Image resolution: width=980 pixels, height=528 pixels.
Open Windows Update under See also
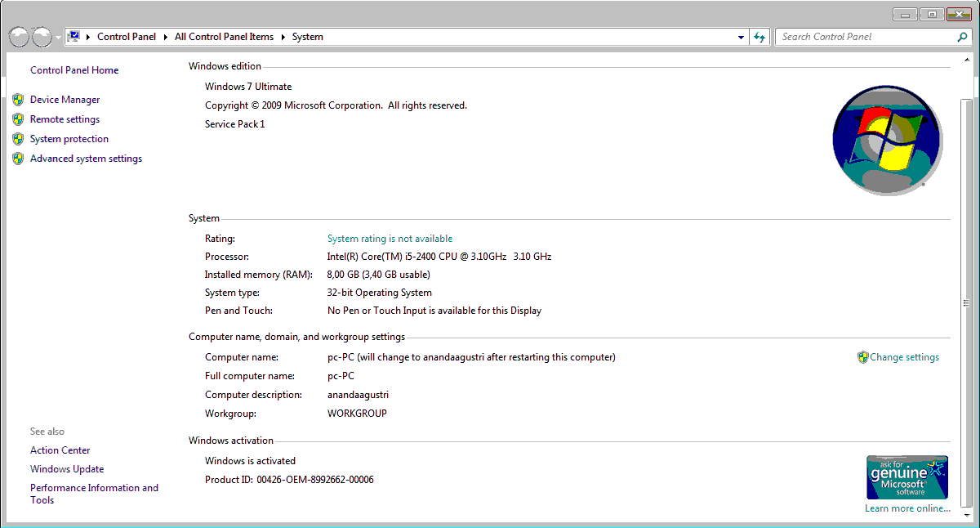tap(67, 469)
